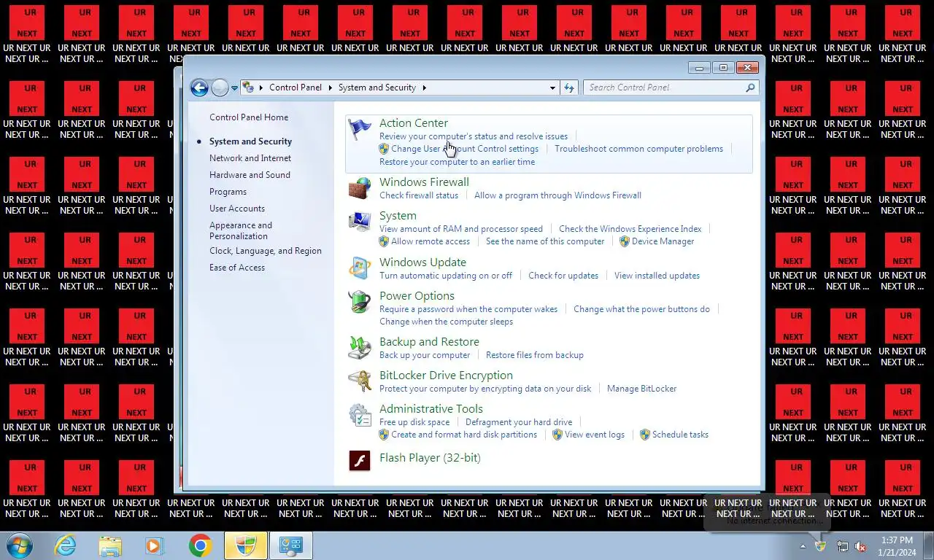The height and width of the screenshot is (560, 934).
Task: Click Restore files from backup
Action: [535, 355]
